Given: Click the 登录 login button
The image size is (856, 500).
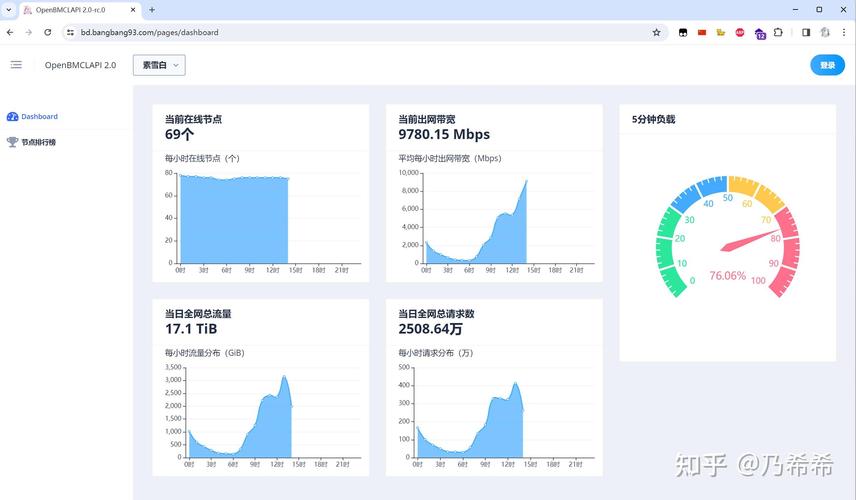Looking at the screenshot, I should tap(827, 65).
